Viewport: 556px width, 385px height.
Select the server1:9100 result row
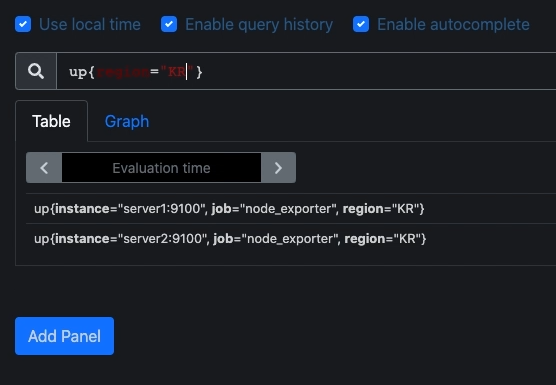(291, 208)
